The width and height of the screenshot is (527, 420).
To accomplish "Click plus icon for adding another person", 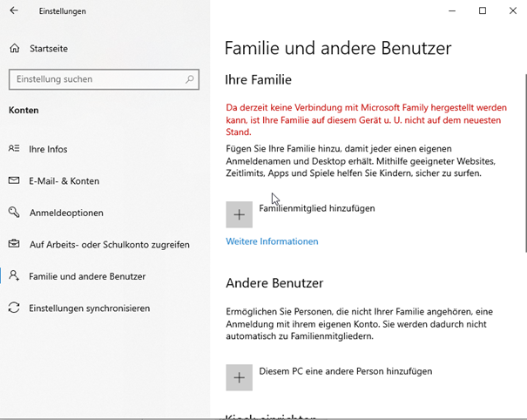I will [240, 377].
